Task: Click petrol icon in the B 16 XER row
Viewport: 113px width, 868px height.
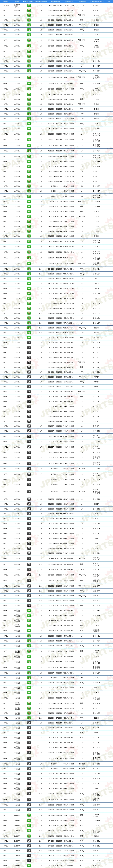Action: tap(29, 196)
